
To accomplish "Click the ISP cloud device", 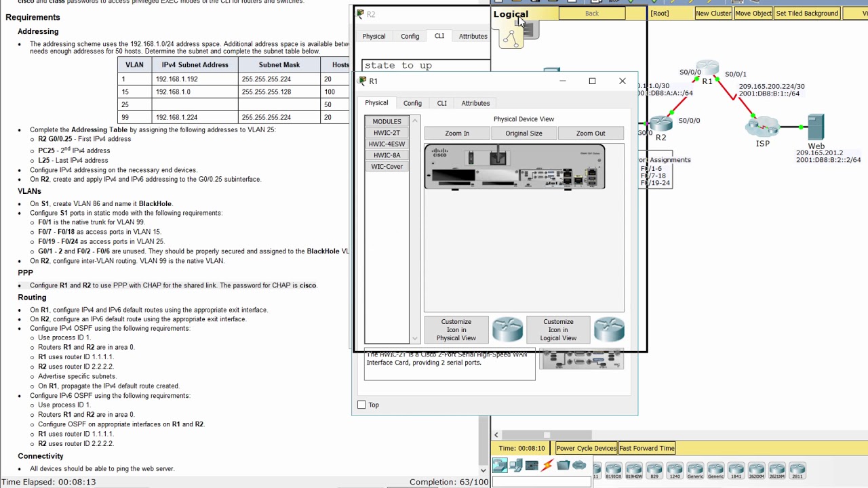I will (x=762, y=127).
